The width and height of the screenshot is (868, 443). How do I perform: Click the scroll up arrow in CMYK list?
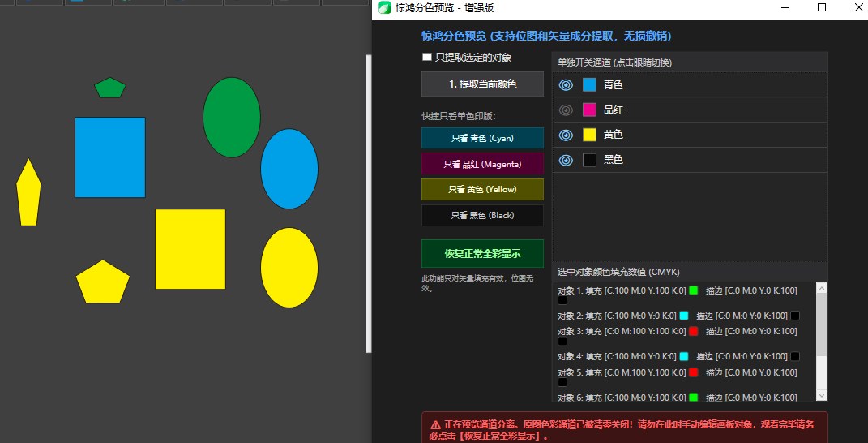click(822, 288)
